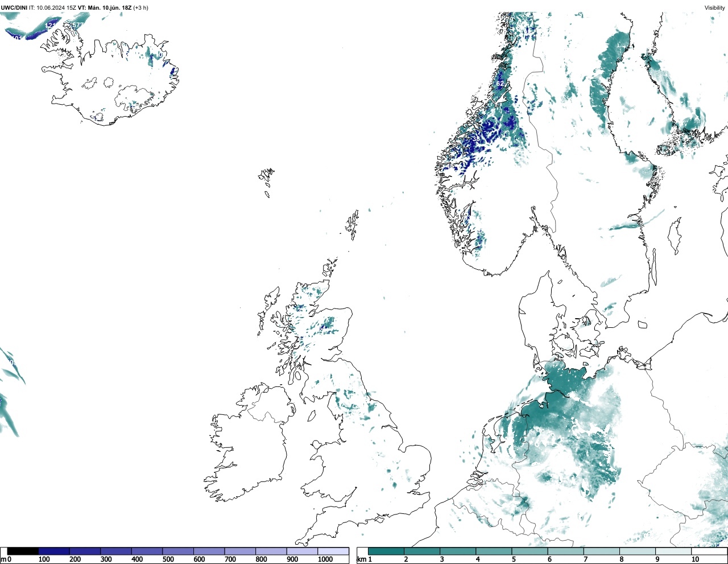
Task: Select the 'IT: 10.06.2024 15Z' initial time text
Action: pos(53,8)
